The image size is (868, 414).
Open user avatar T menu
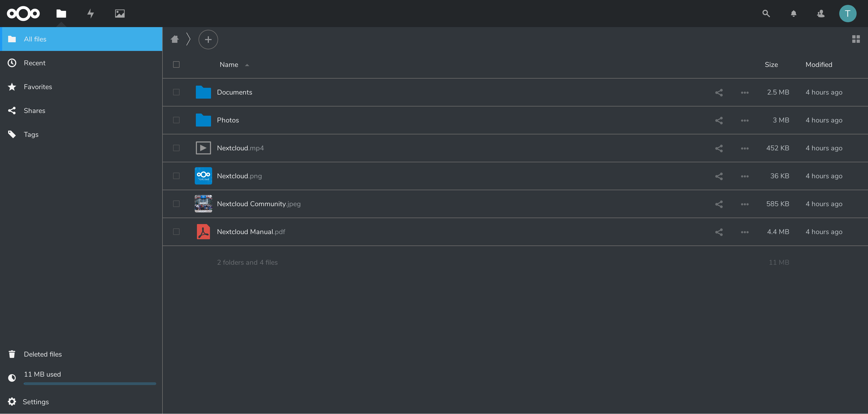[847, 14]
